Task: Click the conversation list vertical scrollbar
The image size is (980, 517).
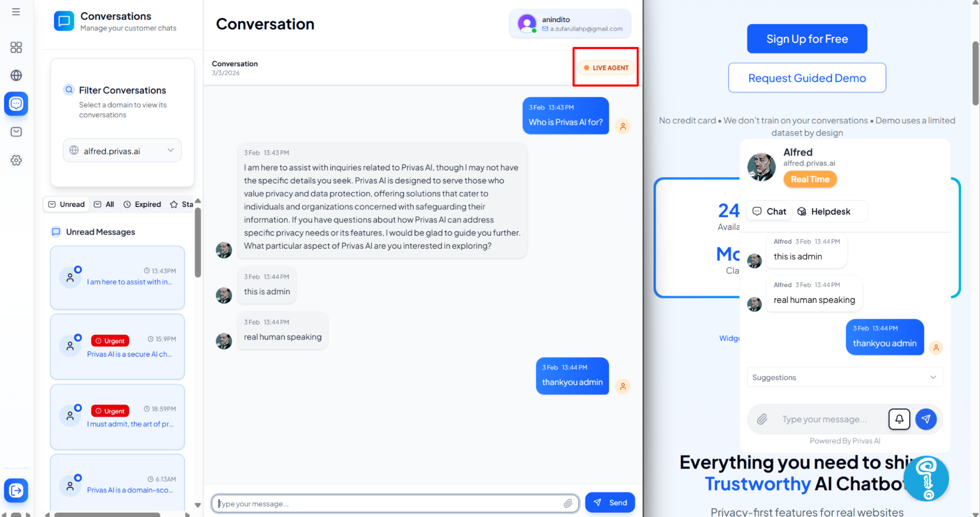Action: point(198,242)
